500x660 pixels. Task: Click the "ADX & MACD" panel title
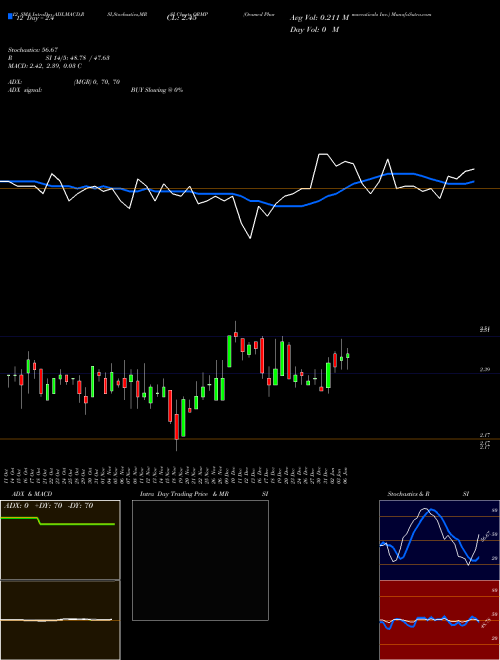pyautogui.click(x=32, y=494)
